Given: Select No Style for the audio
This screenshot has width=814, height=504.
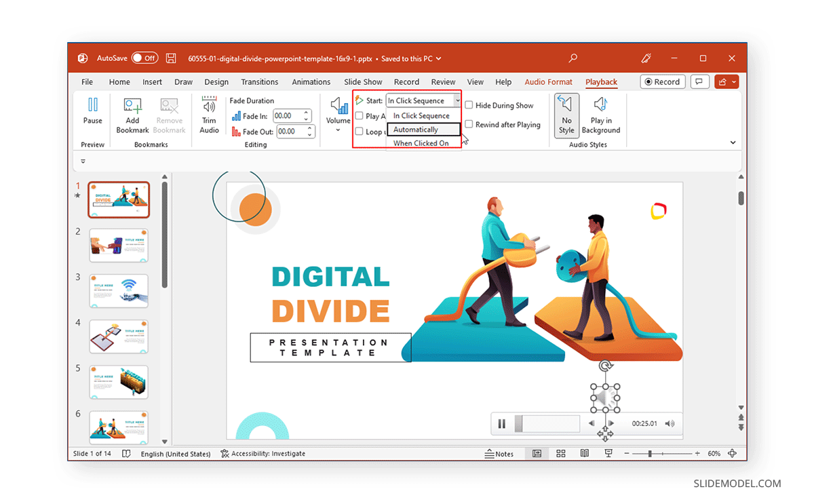Looking at the screenshot, I should pyautogui.click(x=566, y=114).
